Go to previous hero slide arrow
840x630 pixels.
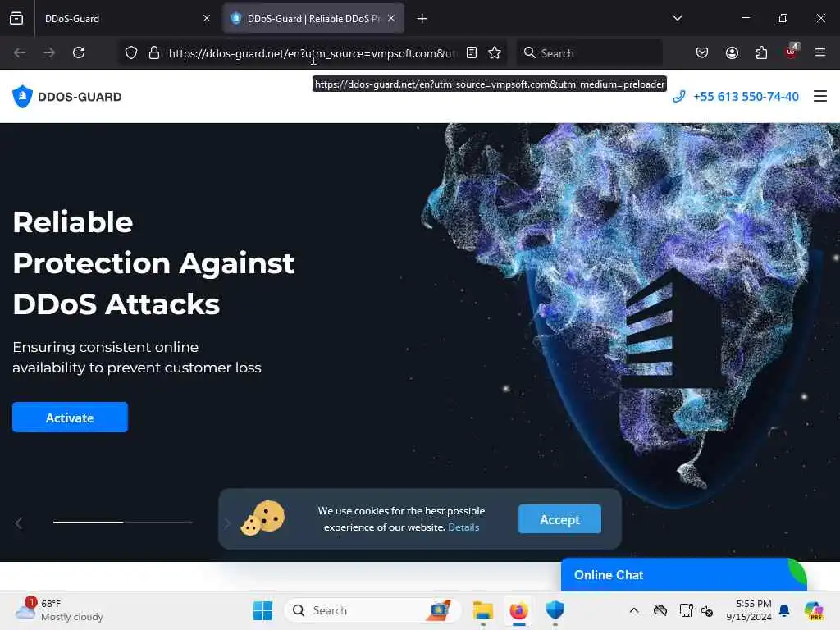19,523
